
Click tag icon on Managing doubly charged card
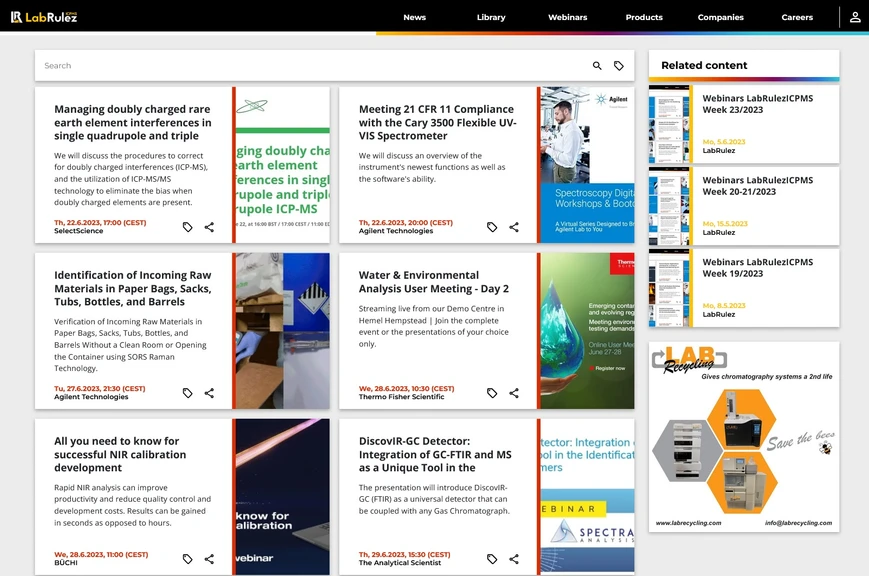(187, 227)
